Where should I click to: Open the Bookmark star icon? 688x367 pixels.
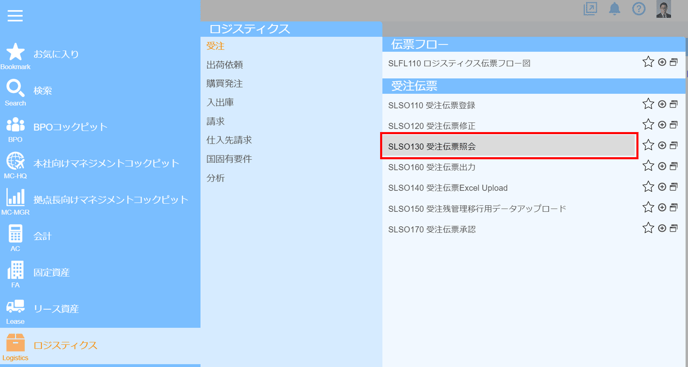pyautogui.click(x=15, y=52)
